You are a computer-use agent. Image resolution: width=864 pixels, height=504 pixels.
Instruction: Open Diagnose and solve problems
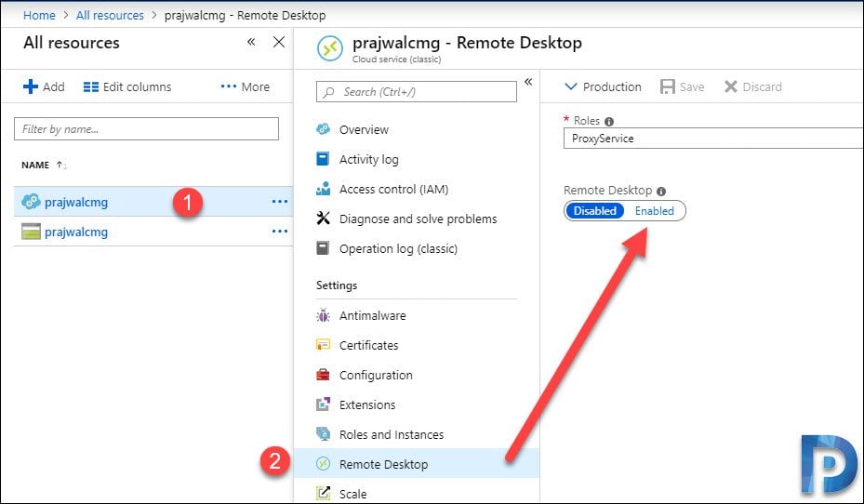pyautogui.click(x=418, y=219)
